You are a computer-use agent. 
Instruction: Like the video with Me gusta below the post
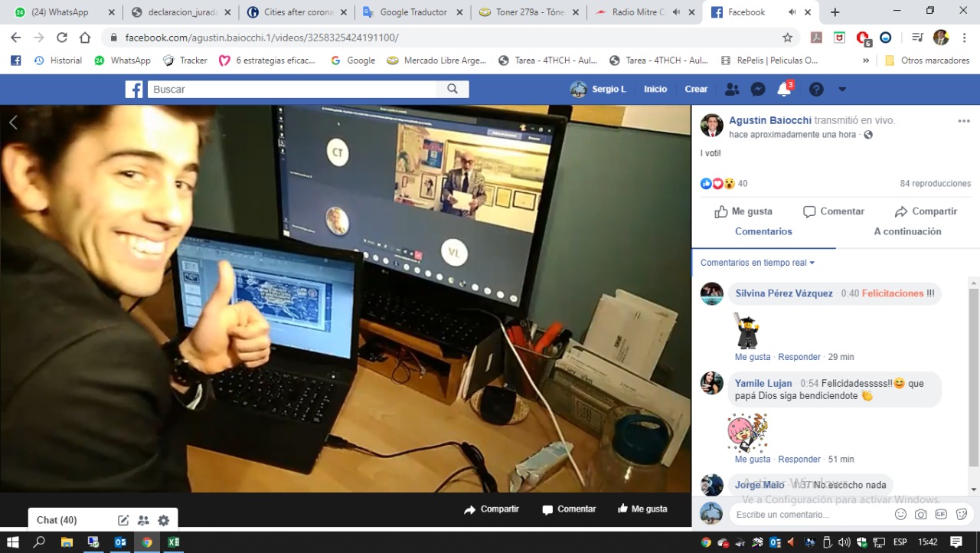(743, 211)
